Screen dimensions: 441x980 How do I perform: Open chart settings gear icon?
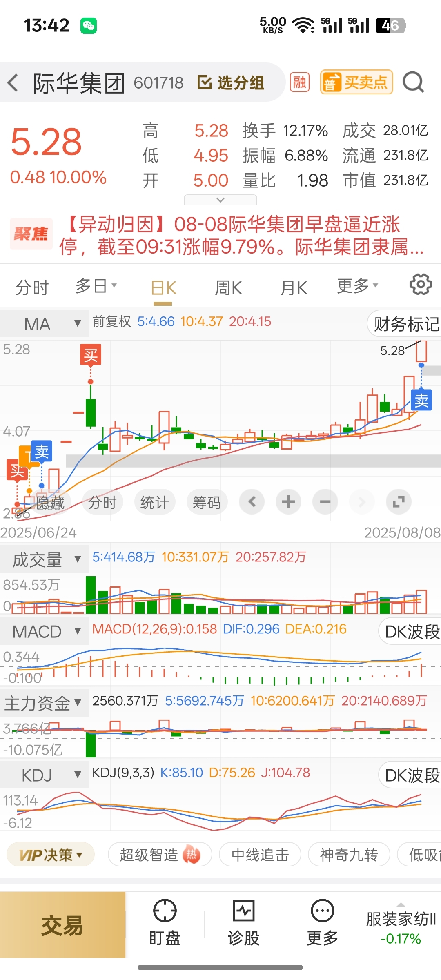point(421,285)
